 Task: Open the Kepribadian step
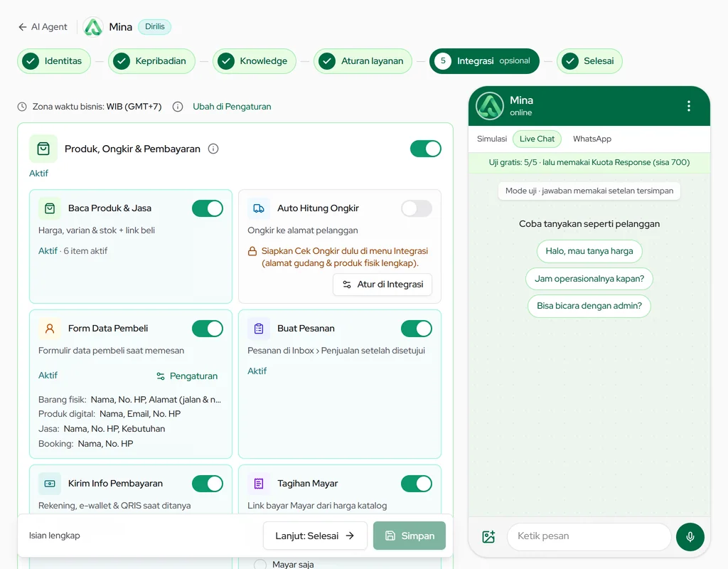[x=151, y=61]
